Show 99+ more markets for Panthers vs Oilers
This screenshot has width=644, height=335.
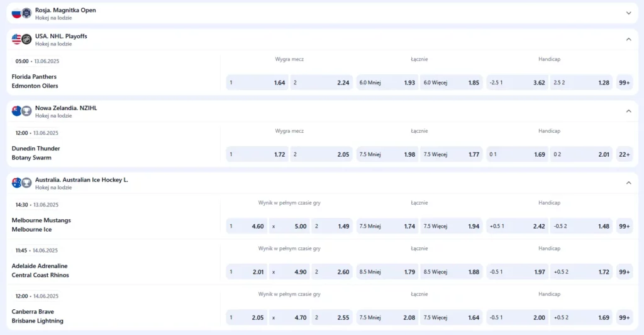coord(625,82)
